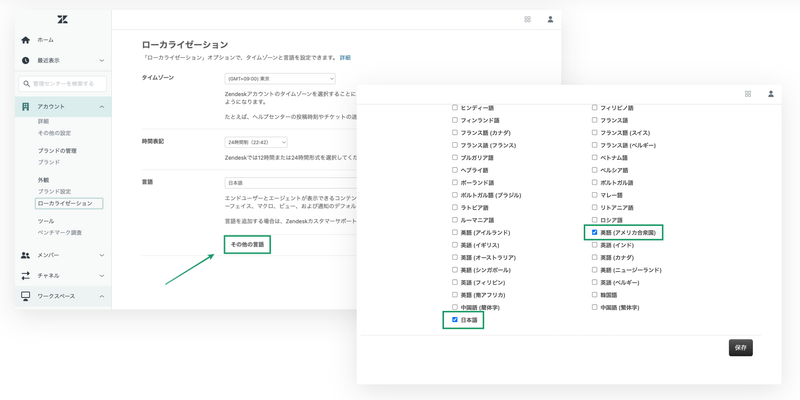Open the 詳細 link in the description
Screen dimensions: 800x400
click(x=345, y=58)
